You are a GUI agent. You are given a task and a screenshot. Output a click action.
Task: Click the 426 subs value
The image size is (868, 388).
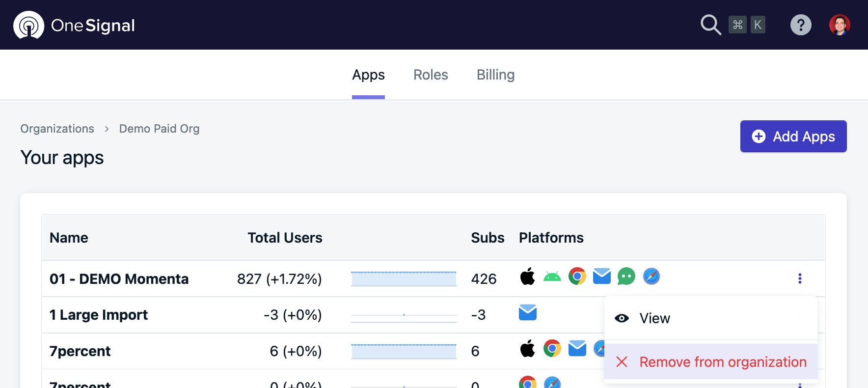(x=484, y=279)
